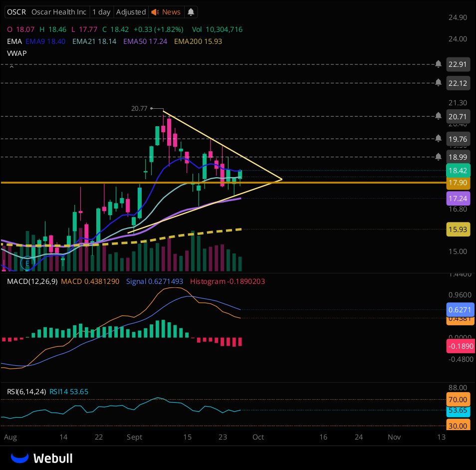Click the 22.91 alert price tag
This screenshot has height=470, width=476.
click(x=458, y=64)
